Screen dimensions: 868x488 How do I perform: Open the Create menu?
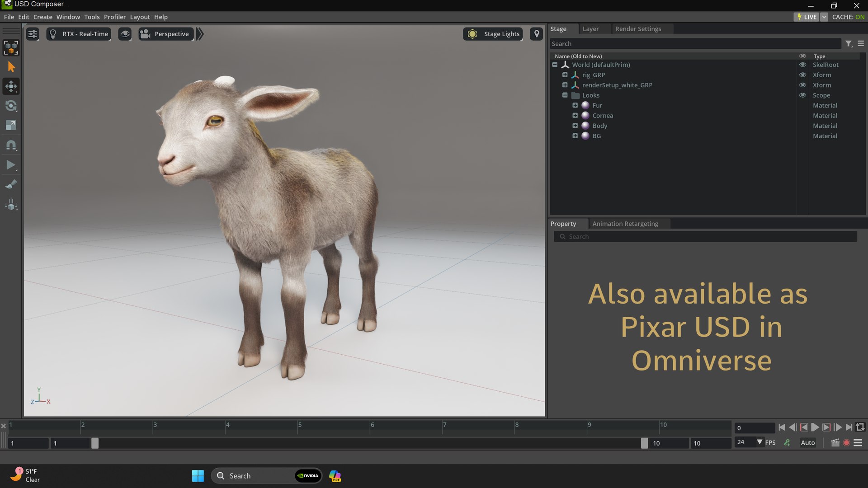[x=43, y=17]
